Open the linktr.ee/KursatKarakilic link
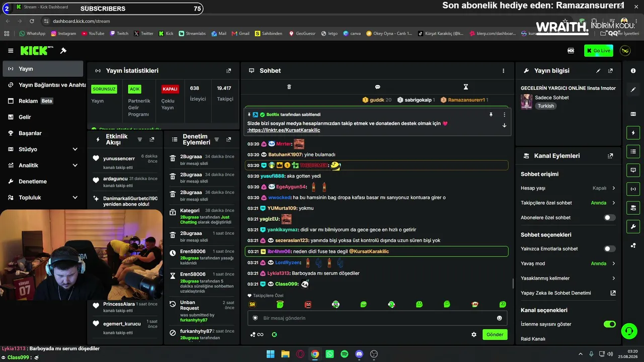Screen dimensions: 644x362 (x=284, y=130)
